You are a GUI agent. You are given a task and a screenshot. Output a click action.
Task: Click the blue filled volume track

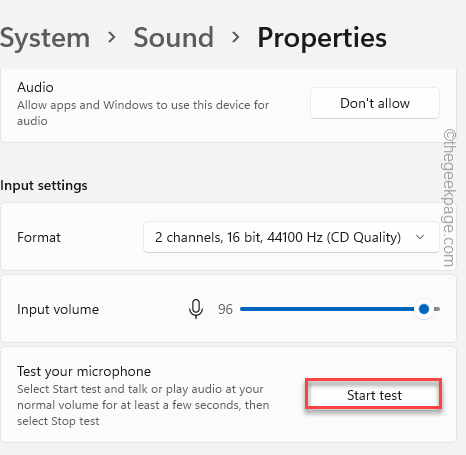pos(327,309)
